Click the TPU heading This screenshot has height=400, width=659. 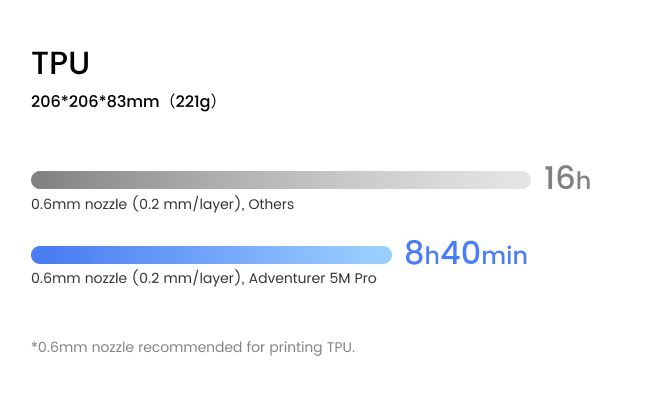coord(61,63)
